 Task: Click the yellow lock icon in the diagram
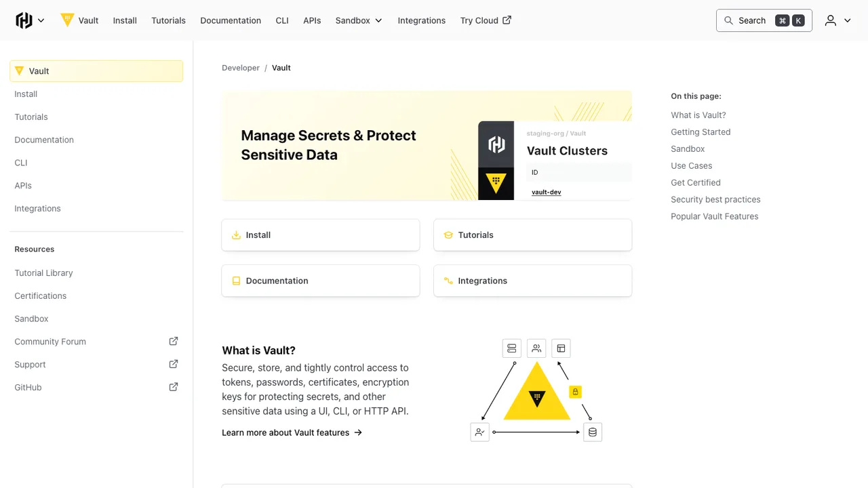575,392
